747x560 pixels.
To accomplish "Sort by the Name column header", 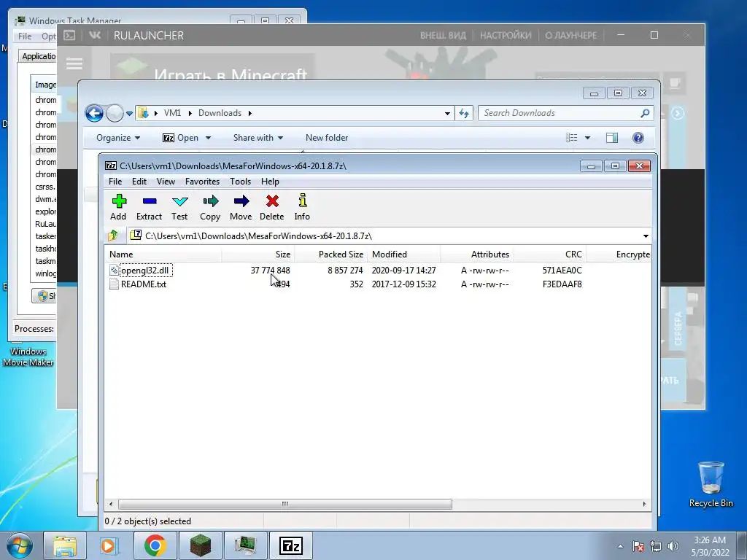I will (163, 254).
